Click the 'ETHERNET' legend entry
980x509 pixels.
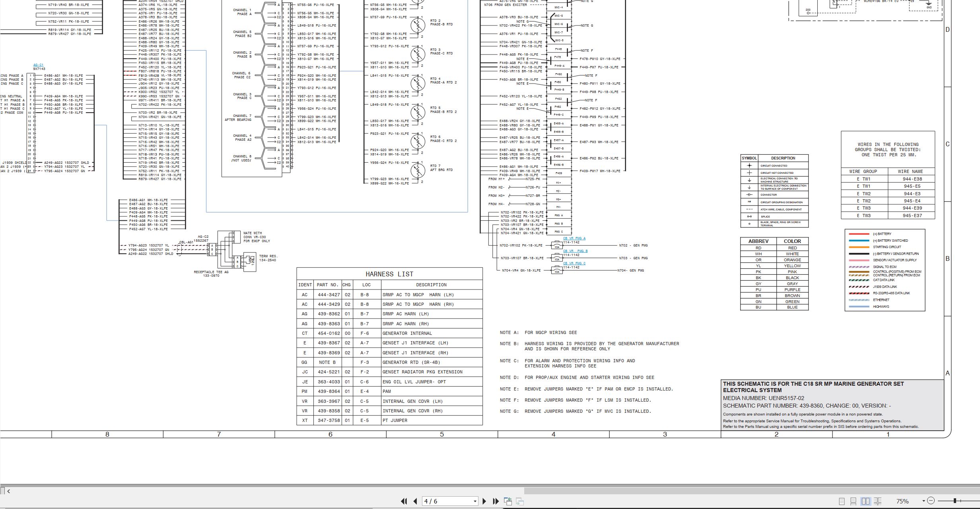click(881, 300)
